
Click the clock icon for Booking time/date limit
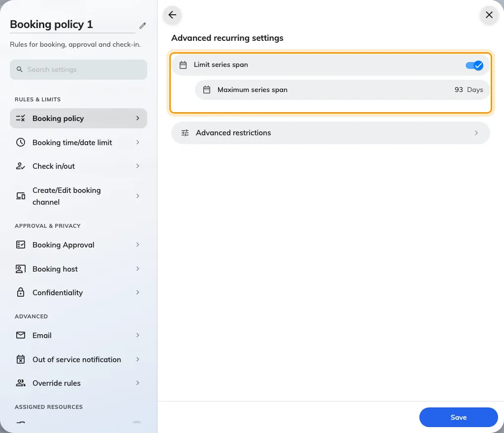coord(21,142)
